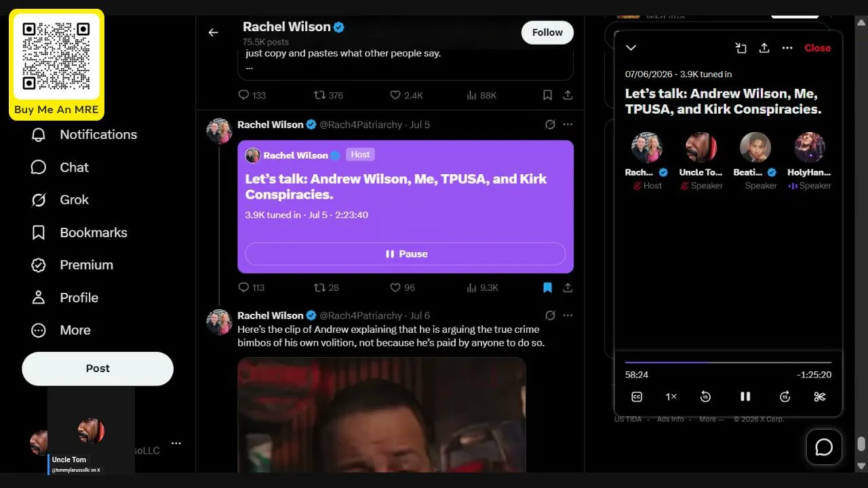
Task: Open the account menu ellipsis at bottom left
Action: pyautogui.click(x=176, y=443)
